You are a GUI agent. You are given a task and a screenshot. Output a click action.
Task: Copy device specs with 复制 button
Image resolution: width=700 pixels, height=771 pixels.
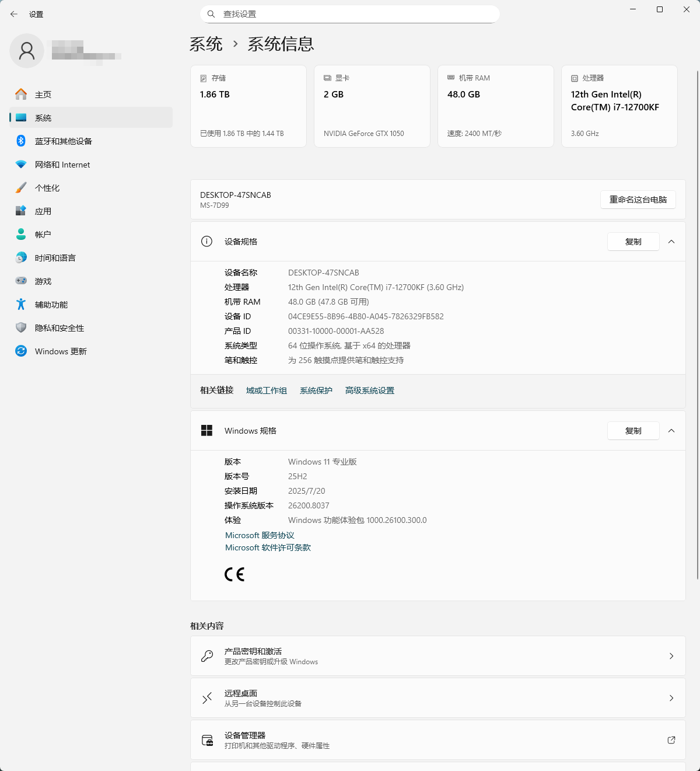click(x=633, y=242)
